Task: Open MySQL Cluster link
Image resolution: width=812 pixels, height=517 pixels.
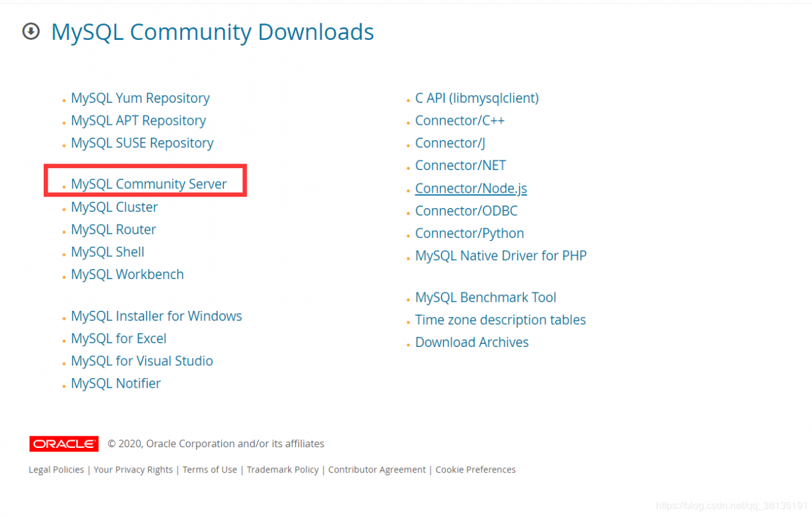Action: pos(114,207)
